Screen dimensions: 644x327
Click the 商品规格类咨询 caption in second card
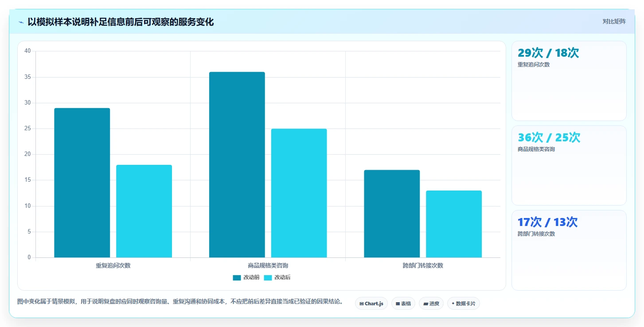point(536,149)
